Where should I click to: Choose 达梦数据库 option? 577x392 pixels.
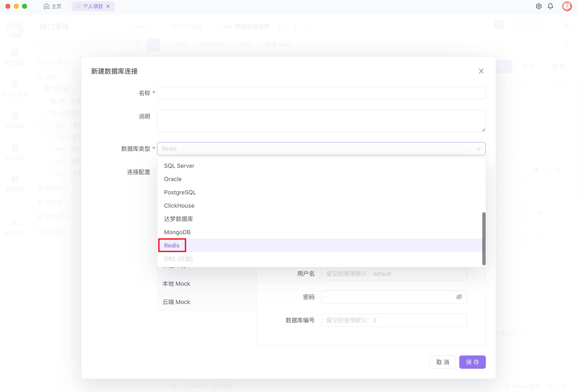pyautogui.click(x=178, y=219)
